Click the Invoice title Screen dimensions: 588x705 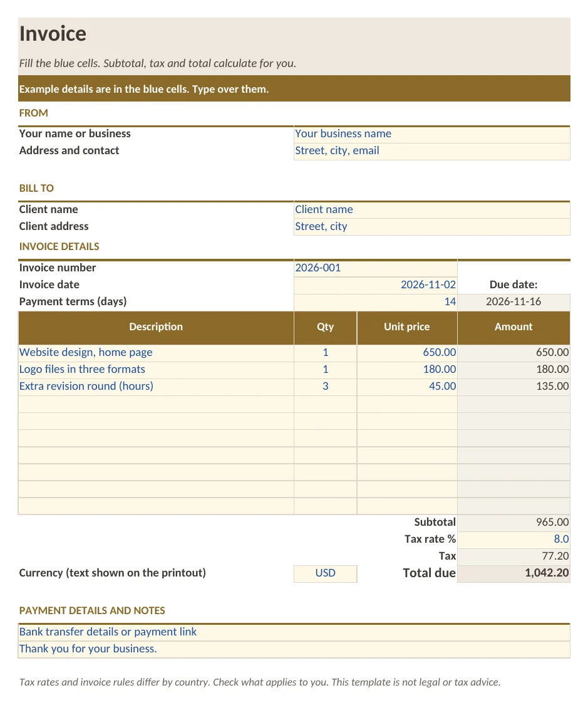tap(53, 34)
